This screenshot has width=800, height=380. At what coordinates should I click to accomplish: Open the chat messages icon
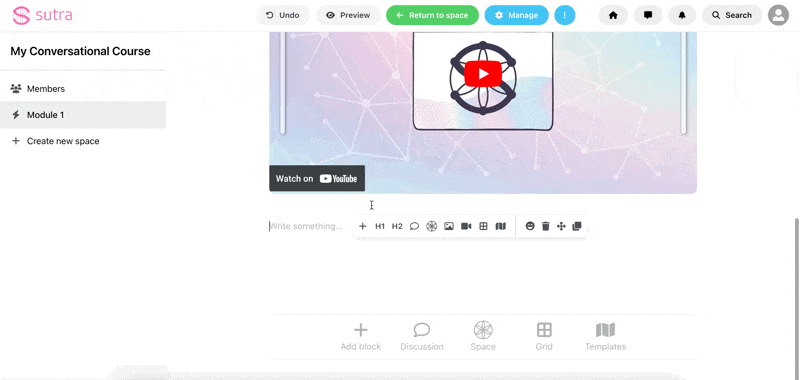(648, 15)
